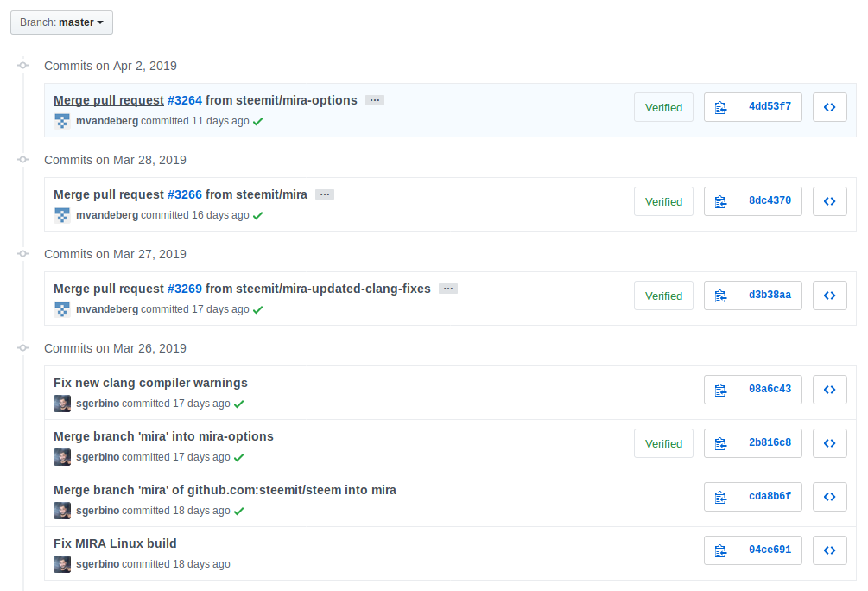The width and height of the screenshot is (868, 591).
Task: Open pull request #3269 link
Action: (184, 289)
